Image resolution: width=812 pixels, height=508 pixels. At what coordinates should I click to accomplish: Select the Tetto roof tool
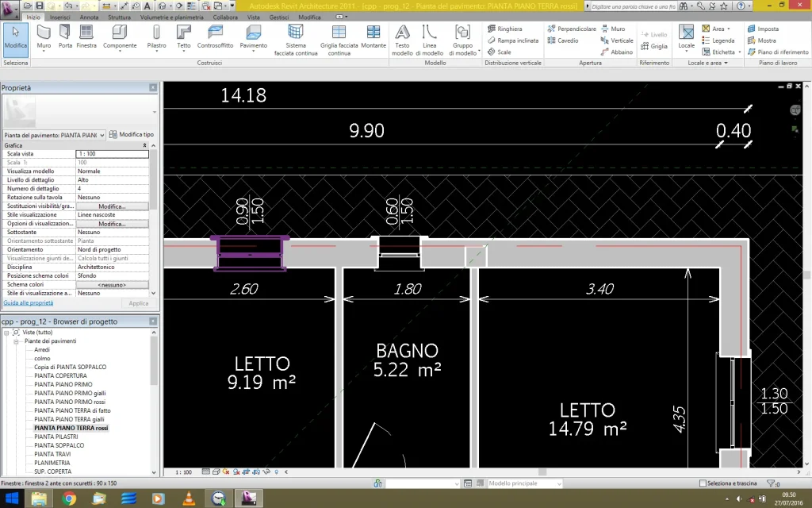coord(184,37)
